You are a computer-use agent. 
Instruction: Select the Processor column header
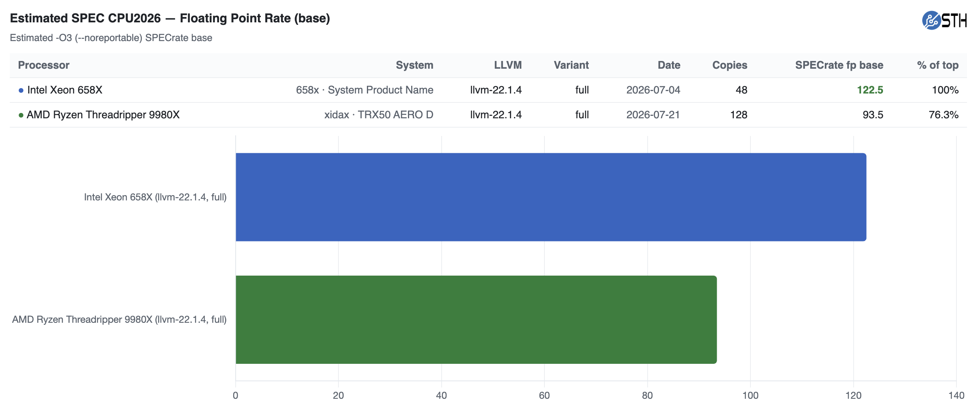click(x=44, y=65)
